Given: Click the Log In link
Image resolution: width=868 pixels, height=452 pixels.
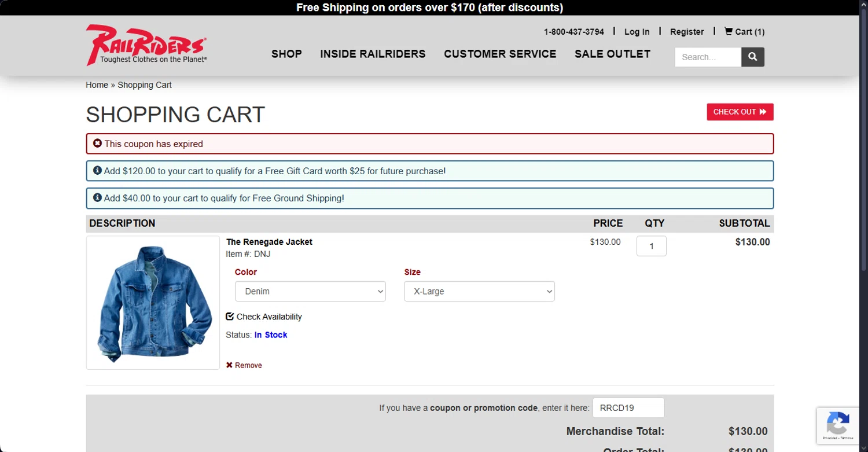Looking at the screenshot, I should tap(637, 32).
